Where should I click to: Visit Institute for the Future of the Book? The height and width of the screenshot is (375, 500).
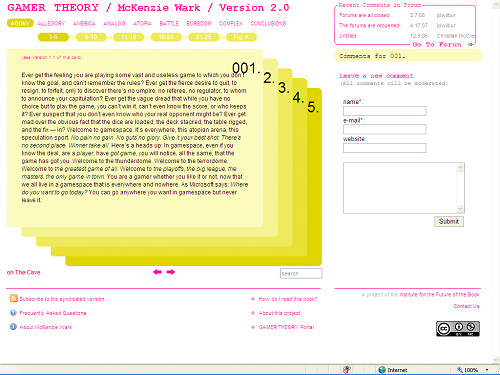[x=439, y=294]
